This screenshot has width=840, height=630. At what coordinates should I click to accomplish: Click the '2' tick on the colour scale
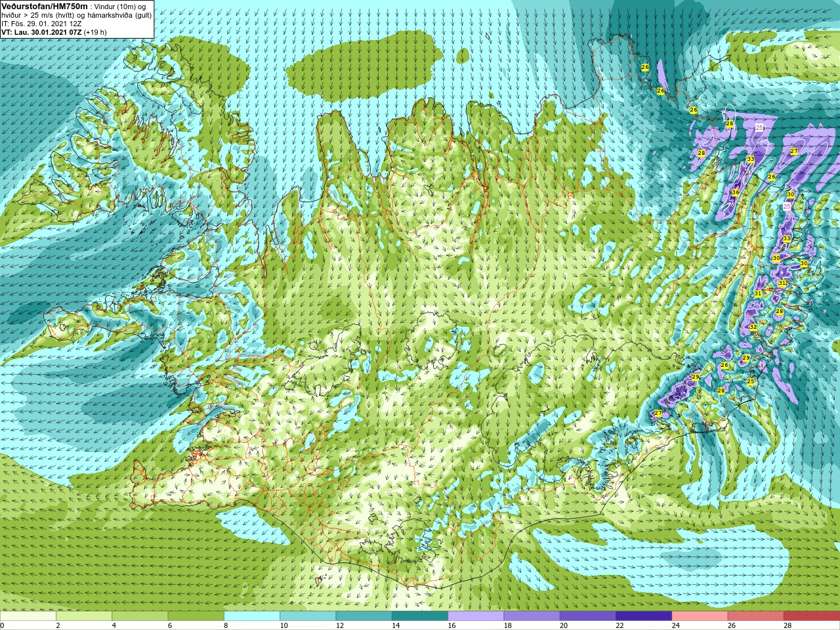[58, 625]
